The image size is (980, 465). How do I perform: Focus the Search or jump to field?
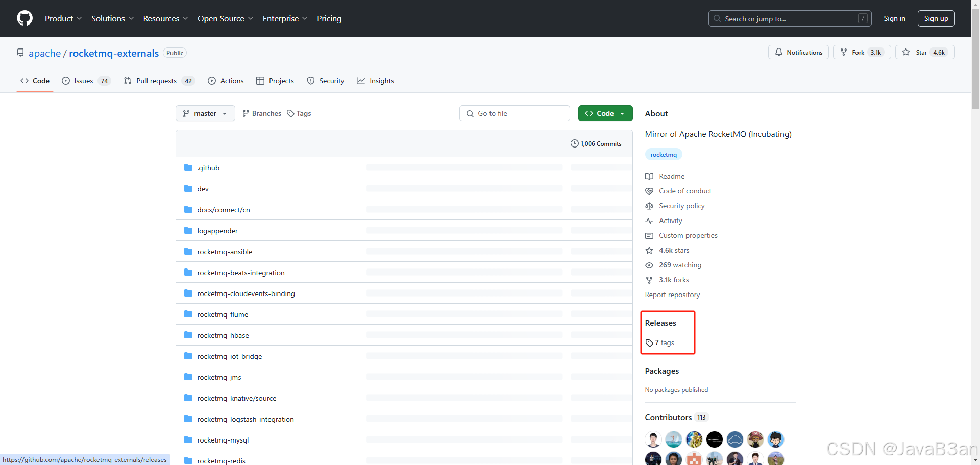(x=790, y=18)
